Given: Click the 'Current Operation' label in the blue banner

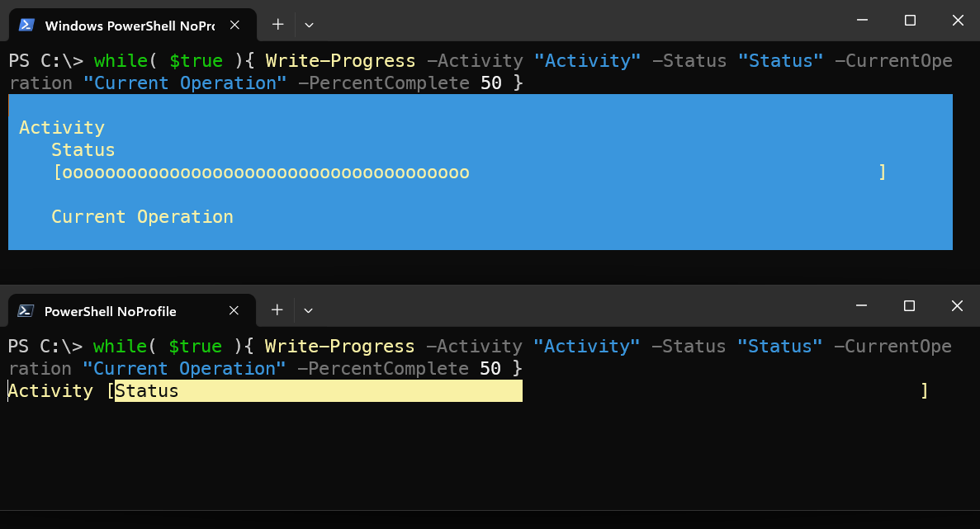Looking at the screenshot, I should [x=142, y=216].
